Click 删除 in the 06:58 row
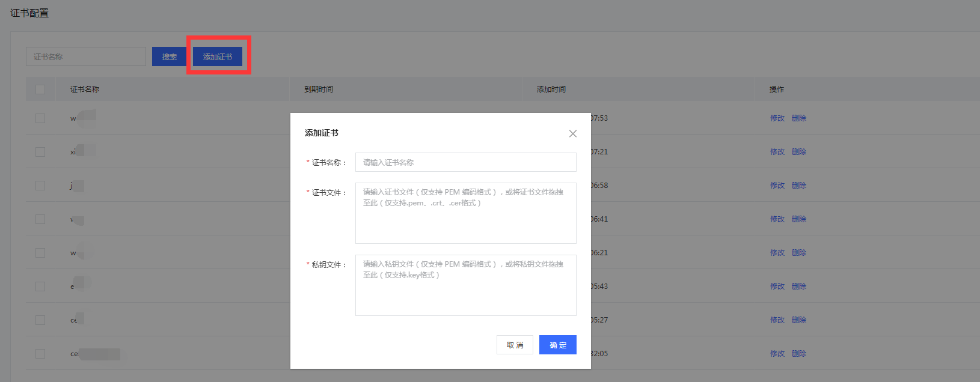This screenshot has width=980, height=382. [799, 186]
